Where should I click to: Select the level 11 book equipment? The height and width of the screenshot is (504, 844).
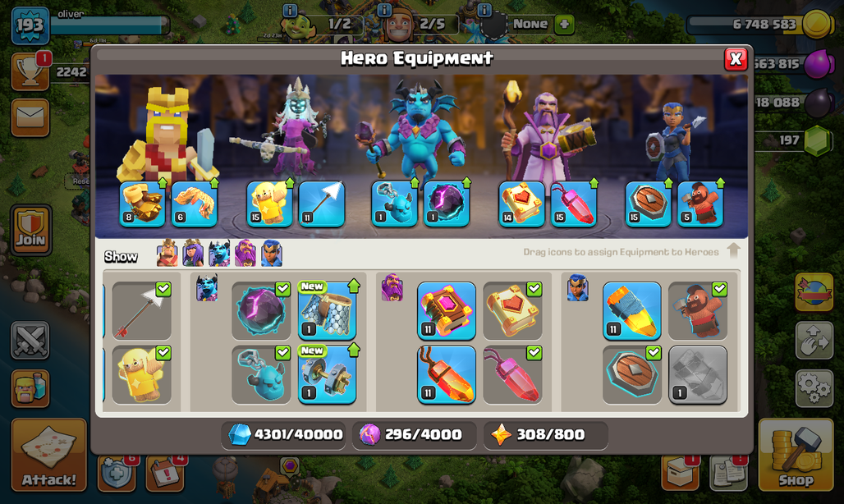447,311
